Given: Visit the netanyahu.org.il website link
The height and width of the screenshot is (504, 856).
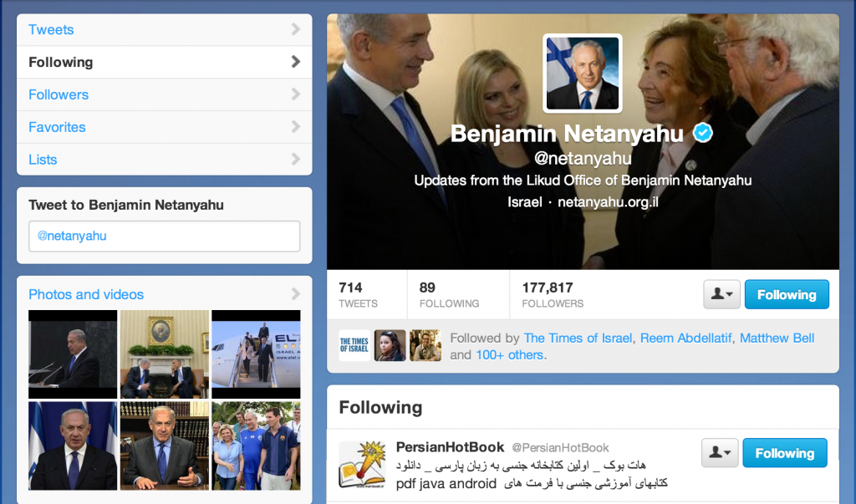Looking at the screenshot, I should tap(609, 202).
